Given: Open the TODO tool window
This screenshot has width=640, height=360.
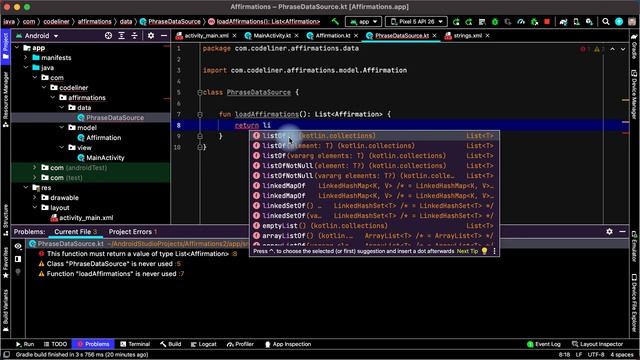Looking at the screenshot, I should [55, 344].
